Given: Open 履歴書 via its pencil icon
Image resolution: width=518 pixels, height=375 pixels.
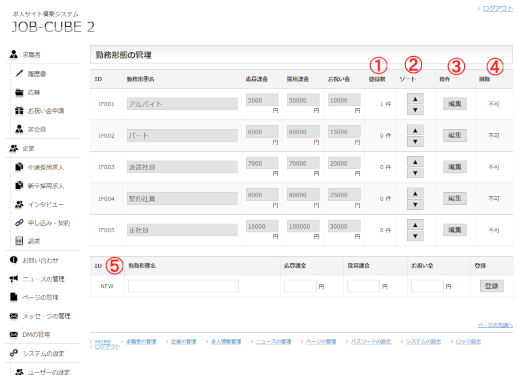Looking at the screenshot, I should tap(19, 73).
